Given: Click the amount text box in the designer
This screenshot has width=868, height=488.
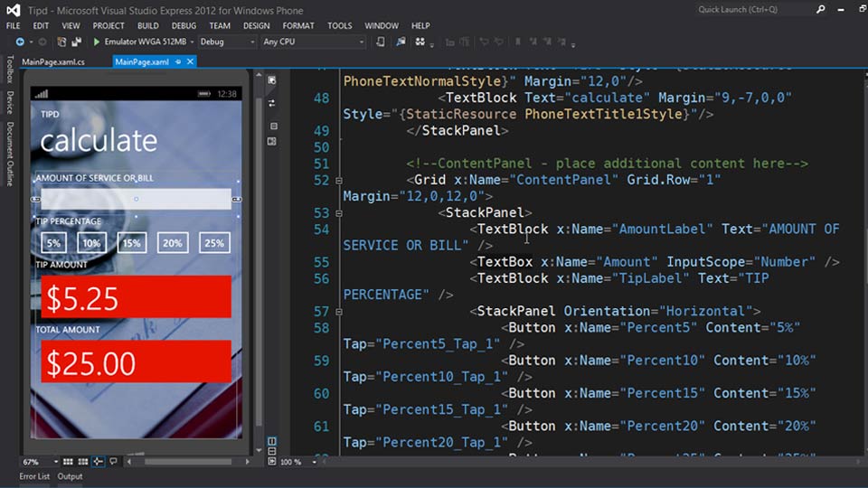Looking at the screenshot, I should click(x=137, y=199).
